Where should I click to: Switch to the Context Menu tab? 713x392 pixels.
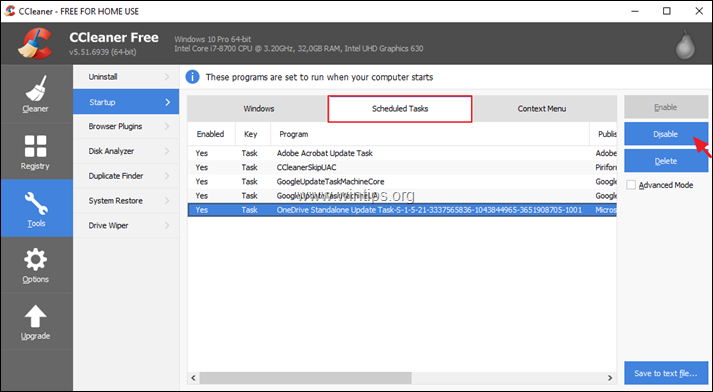[x=544, y=109]
